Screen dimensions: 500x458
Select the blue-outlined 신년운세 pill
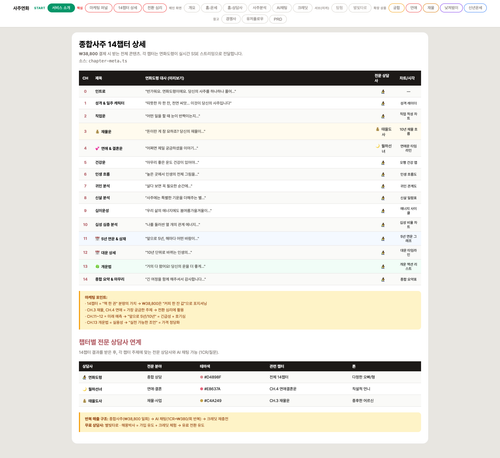(475, 8)
